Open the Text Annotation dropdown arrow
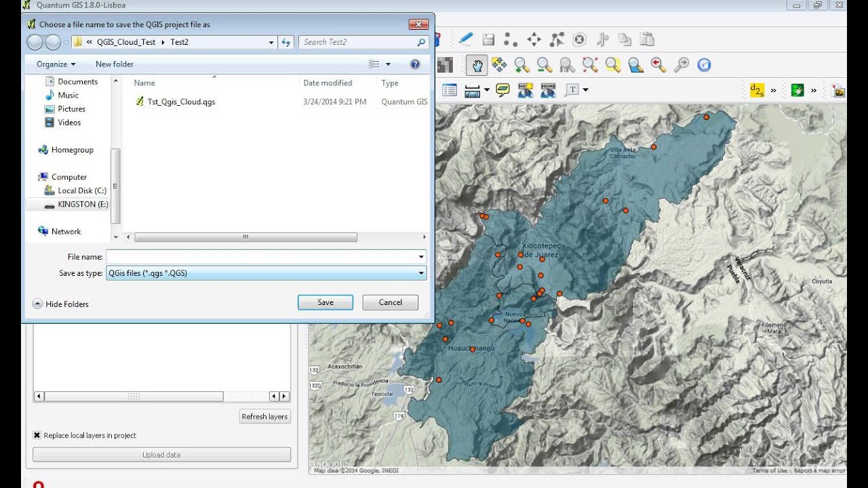The image size is (868, 488). pos(585,90)
